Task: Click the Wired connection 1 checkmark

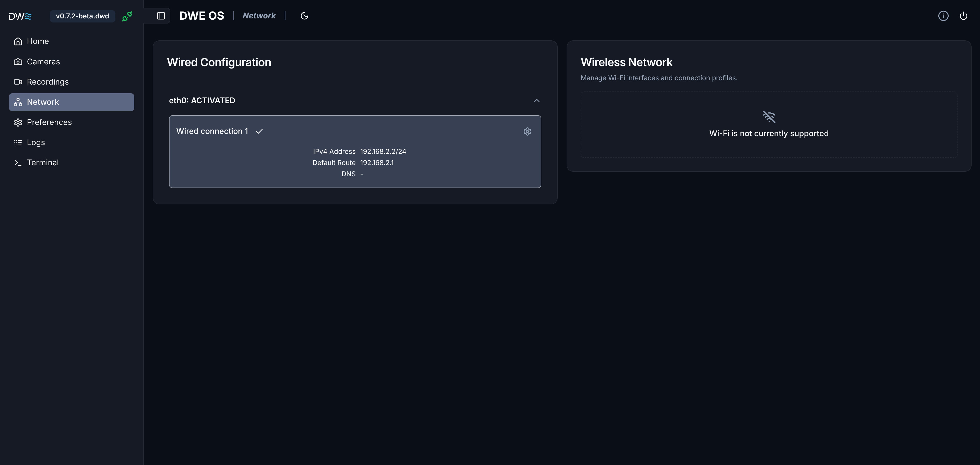Action: tap(259, 131)
